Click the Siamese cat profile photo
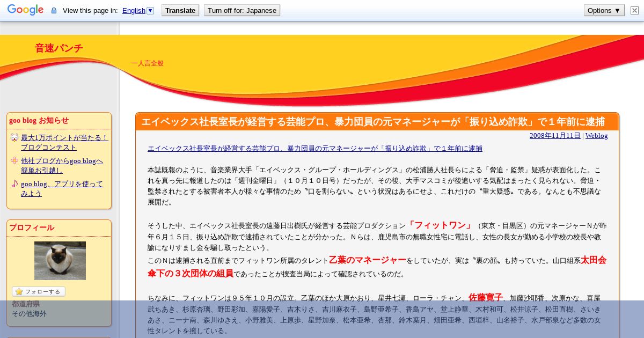The image size is (644, 338). (60, 261)
